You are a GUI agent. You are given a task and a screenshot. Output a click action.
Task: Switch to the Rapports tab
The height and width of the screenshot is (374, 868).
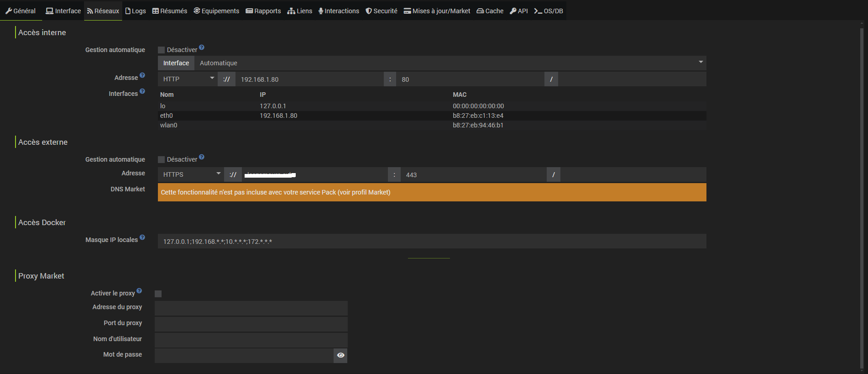[x=263, y=11]
